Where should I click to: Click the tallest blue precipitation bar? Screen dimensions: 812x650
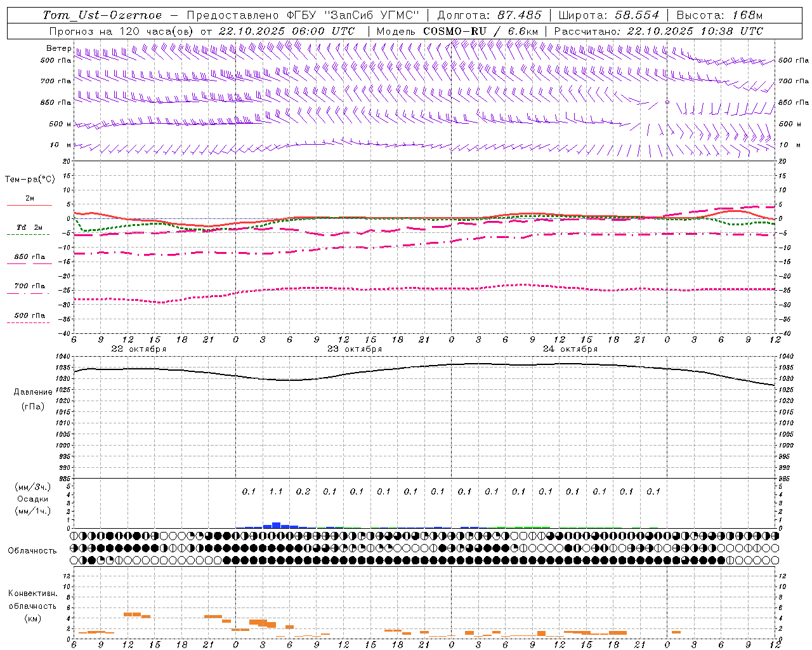[276, 525]
